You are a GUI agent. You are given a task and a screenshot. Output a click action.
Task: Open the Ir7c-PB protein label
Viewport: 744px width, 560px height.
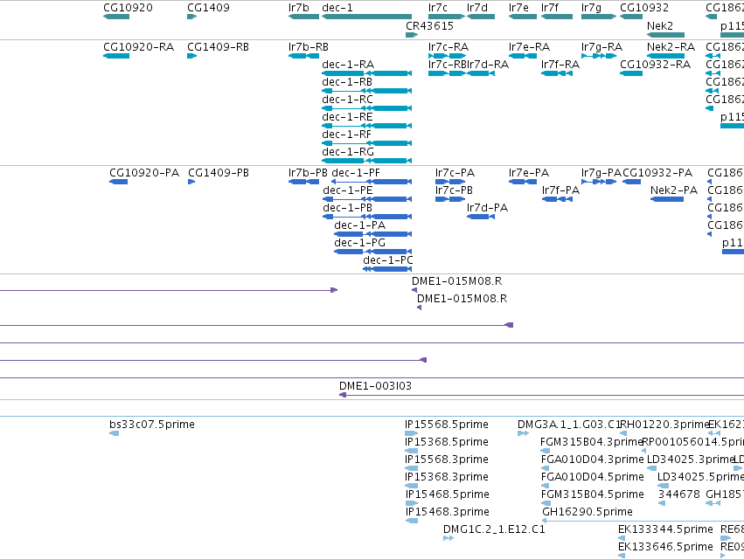tap(454, 190)
